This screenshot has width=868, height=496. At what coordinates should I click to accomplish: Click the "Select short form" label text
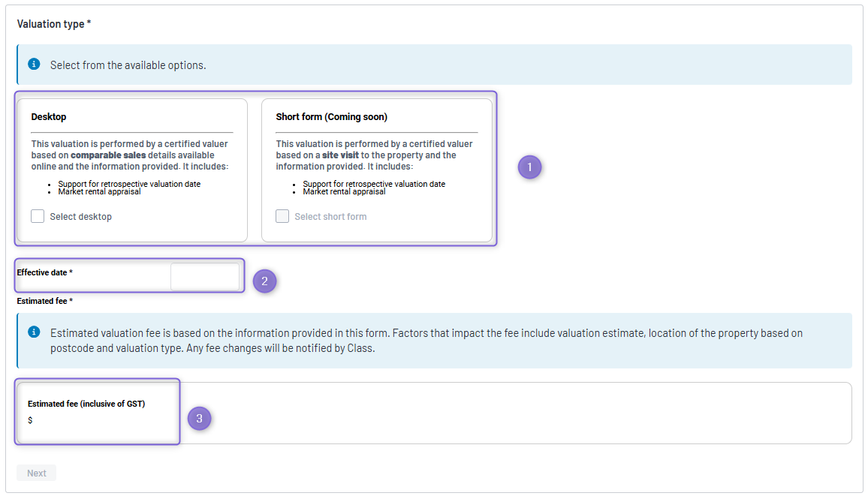(x=330, y=217)
